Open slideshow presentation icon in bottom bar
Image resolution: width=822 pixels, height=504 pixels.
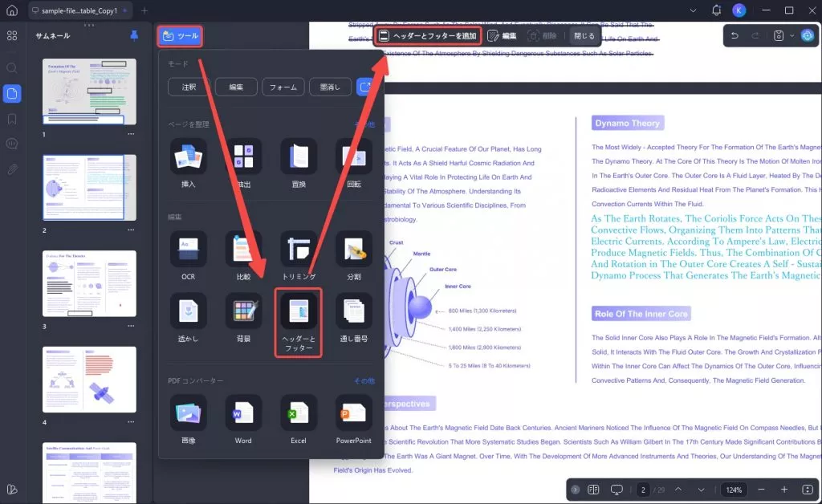616,490
